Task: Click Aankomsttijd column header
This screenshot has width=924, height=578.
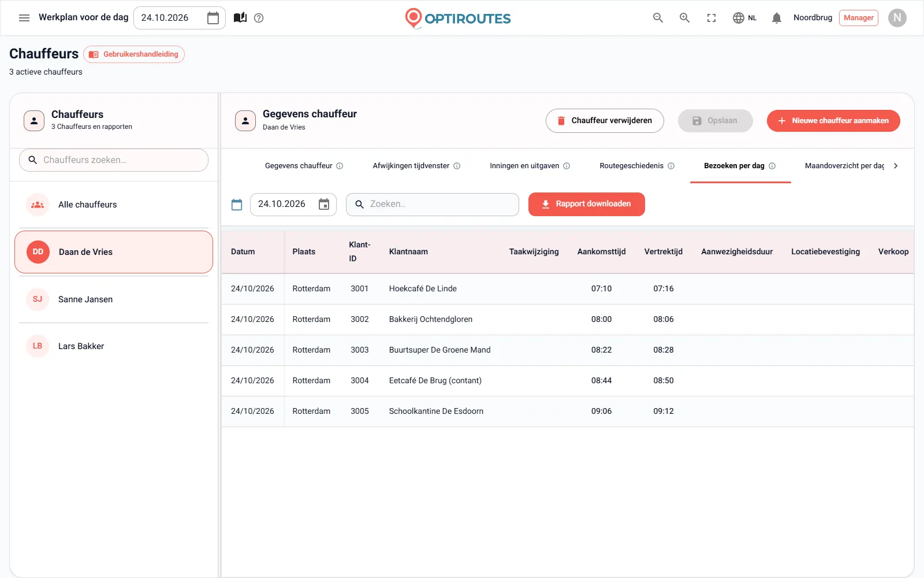Action: (601, 252)
